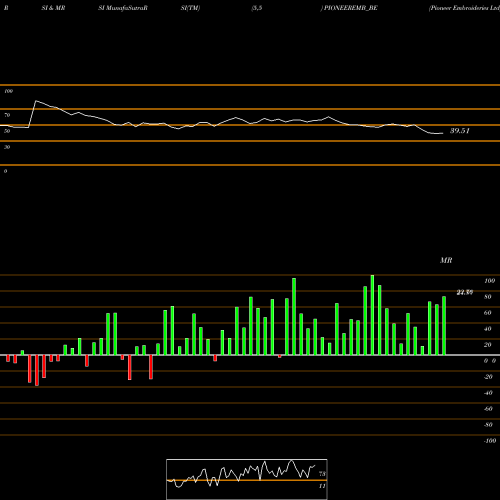Click the MR indicator title label
The width and height of the screenshot is (500, 500).
[446, 260]
